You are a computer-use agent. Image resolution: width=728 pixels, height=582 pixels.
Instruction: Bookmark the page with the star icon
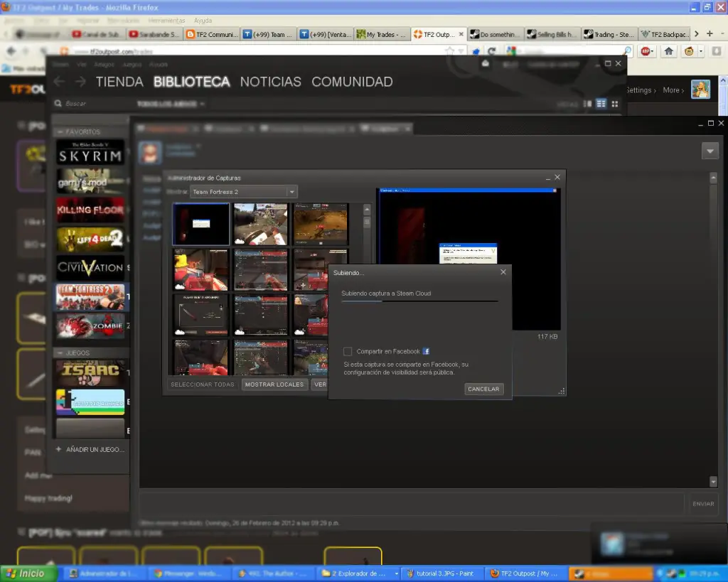[449, 51]
